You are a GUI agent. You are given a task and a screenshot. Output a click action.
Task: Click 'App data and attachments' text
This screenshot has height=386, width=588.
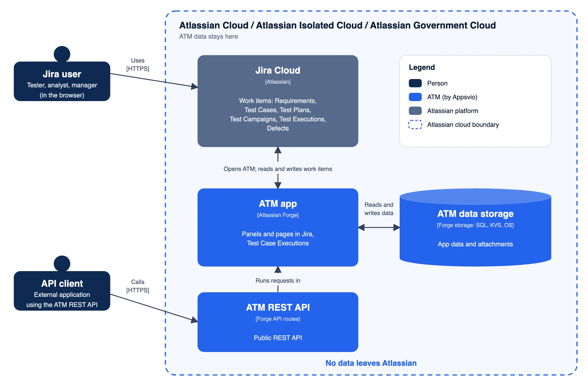click(475, 244)
